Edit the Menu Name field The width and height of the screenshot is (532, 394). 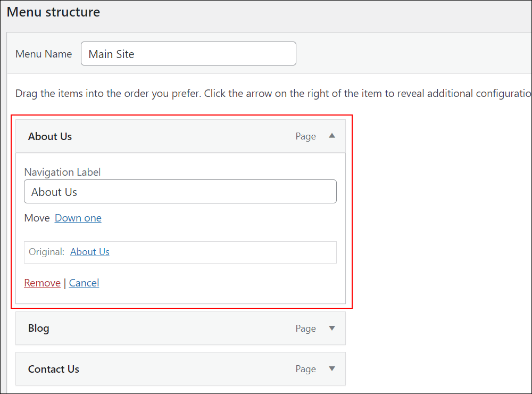click(188, 54)
